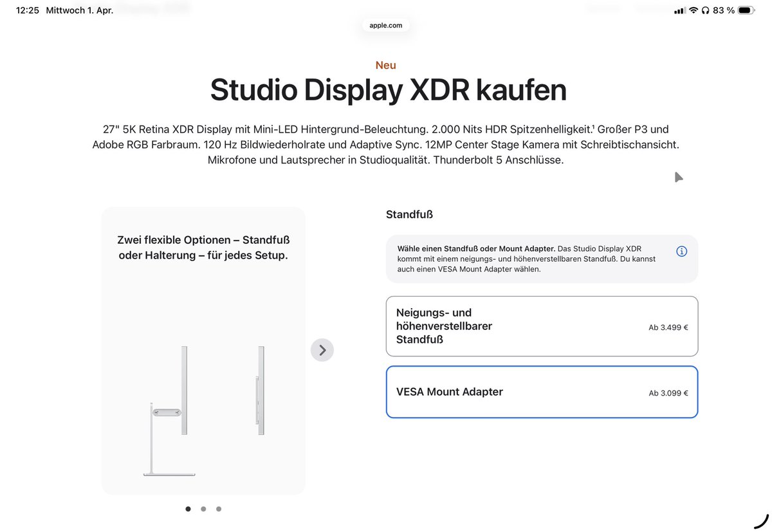
Task: Click the 83 % battery percentage text
Action: pos(724,10)
